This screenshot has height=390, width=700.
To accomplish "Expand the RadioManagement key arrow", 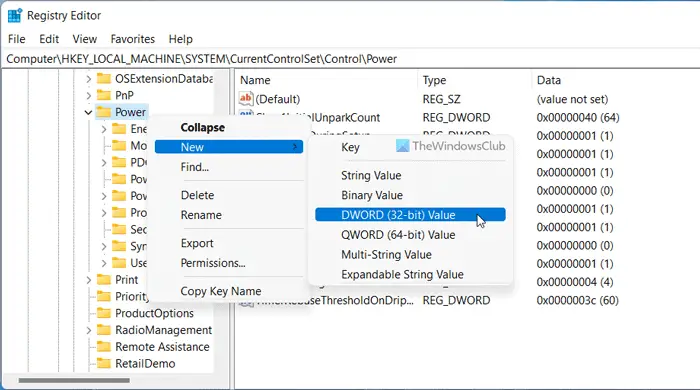I will (x=88, y=330).
